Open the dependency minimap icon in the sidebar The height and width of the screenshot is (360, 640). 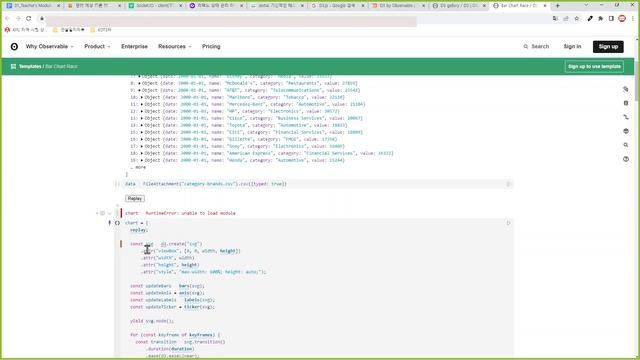click(626, 117)
